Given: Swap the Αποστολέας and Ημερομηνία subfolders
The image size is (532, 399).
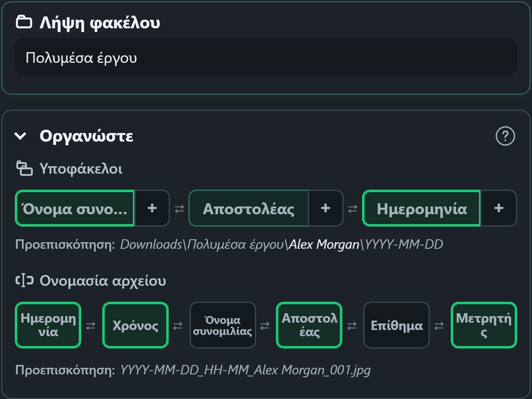Looking at the screenshot, I should tap(353, 209).
